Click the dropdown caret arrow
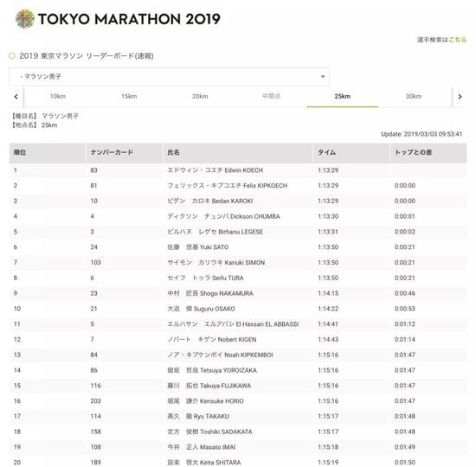The image size is (476, 467). pyautogui.click(x=323, y=76)
